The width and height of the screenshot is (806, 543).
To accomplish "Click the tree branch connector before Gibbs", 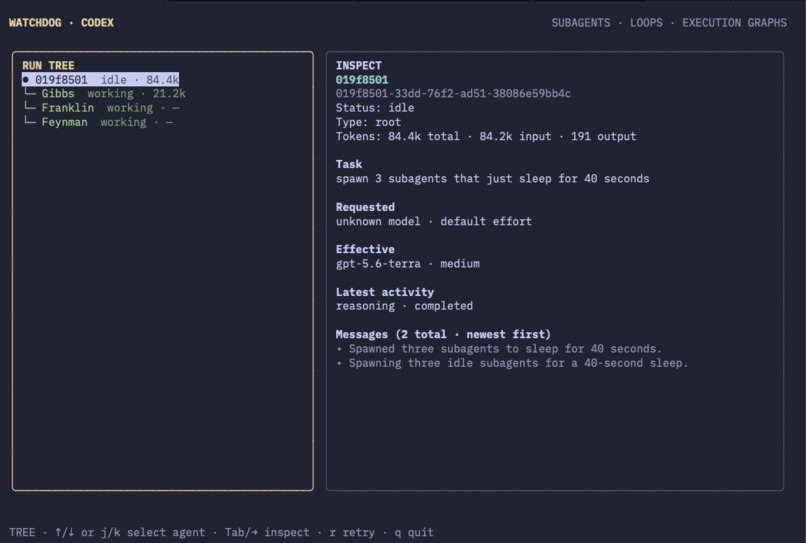I will (x=30, y=93).
